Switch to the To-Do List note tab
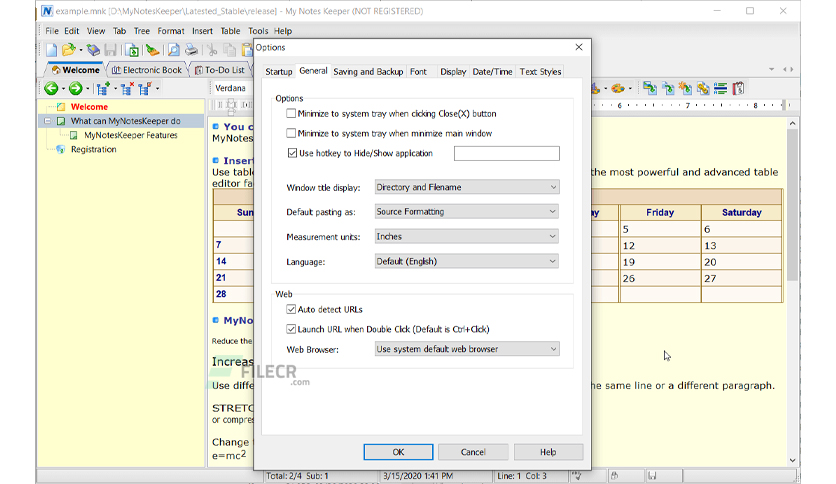Viewport: 836px width, 484px height. click(220, 70)
